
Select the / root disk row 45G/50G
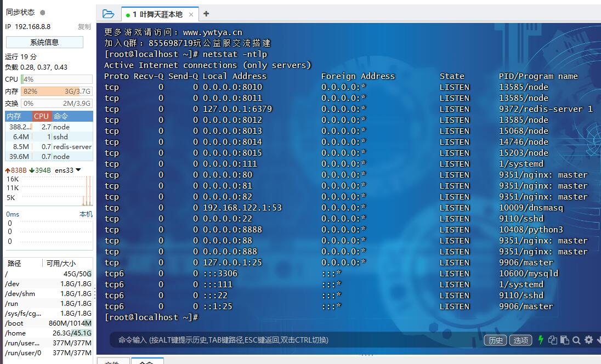tap(48, 274)
